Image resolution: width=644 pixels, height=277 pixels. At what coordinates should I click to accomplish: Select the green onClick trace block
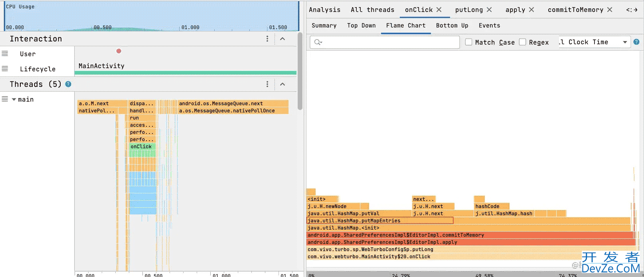(x=142, y=147)
